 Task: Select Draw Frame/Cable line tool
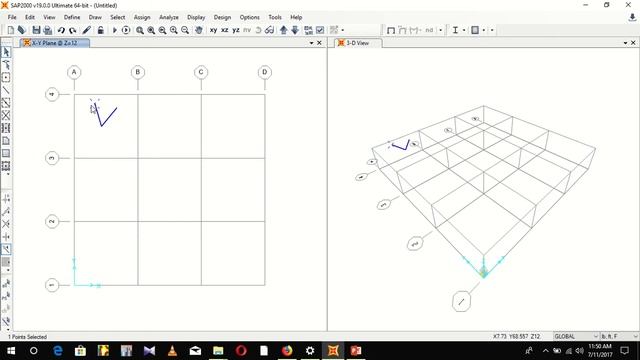(x=6, y=90)
